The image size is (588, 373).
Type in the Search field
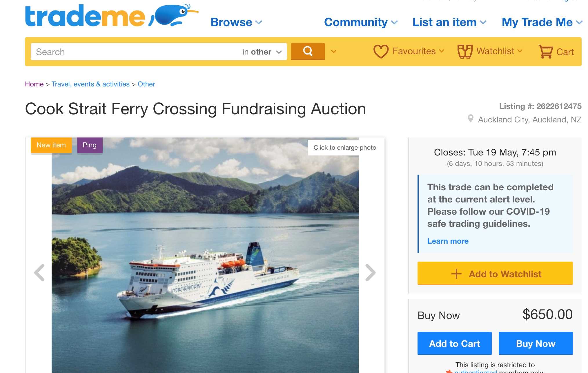point(133,52)
